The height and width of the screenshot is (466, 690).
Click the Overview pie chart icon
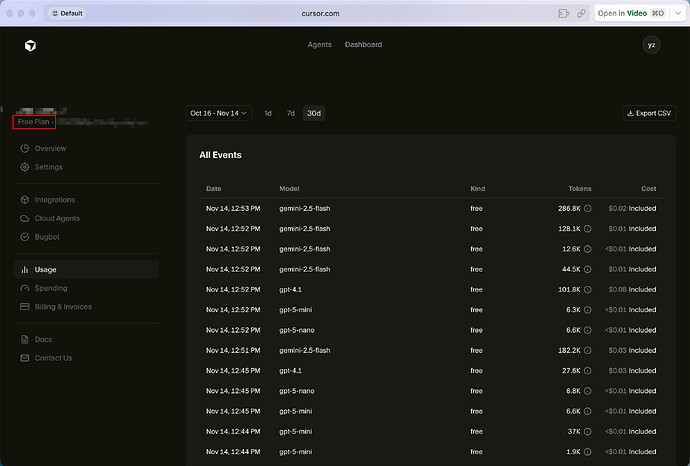(x=25, y=148)
